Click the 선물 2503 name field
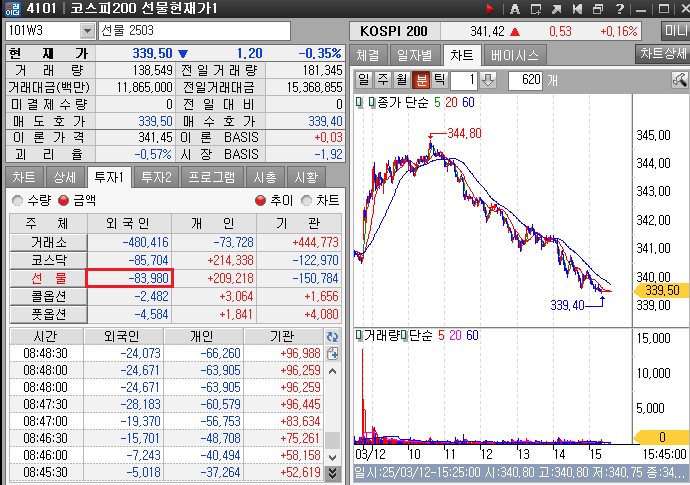690x485 pixels. click(194, 31)
